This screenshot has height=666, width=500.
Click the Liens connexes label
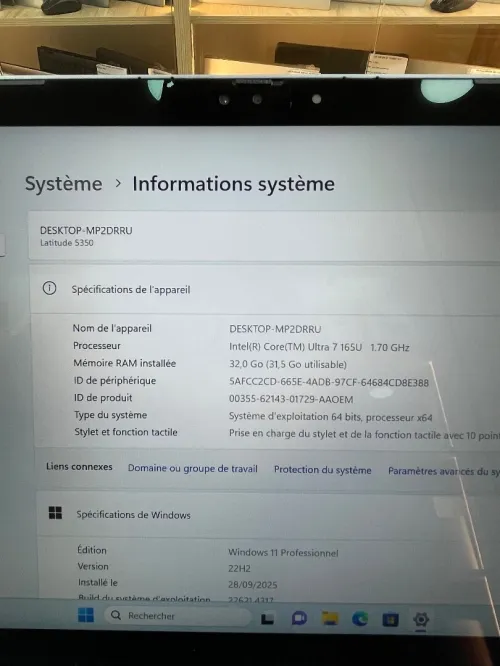click(79, 466)
